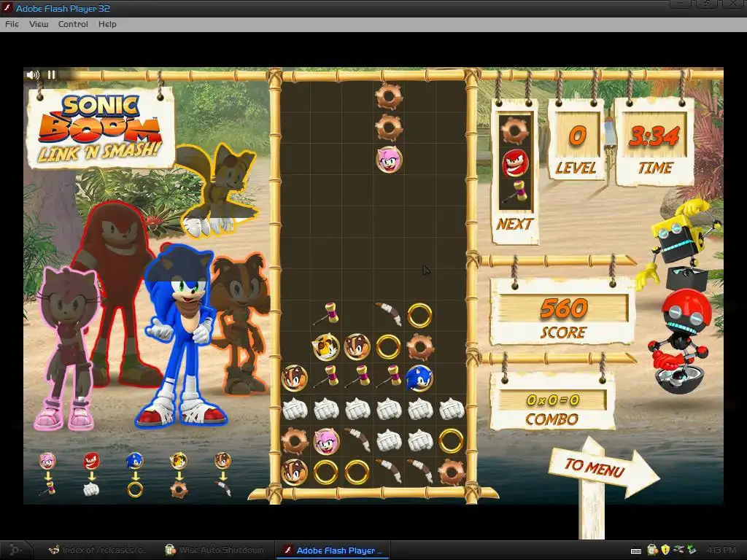747x560 pixels.
Task: Open the View menu
Action: 39,24
